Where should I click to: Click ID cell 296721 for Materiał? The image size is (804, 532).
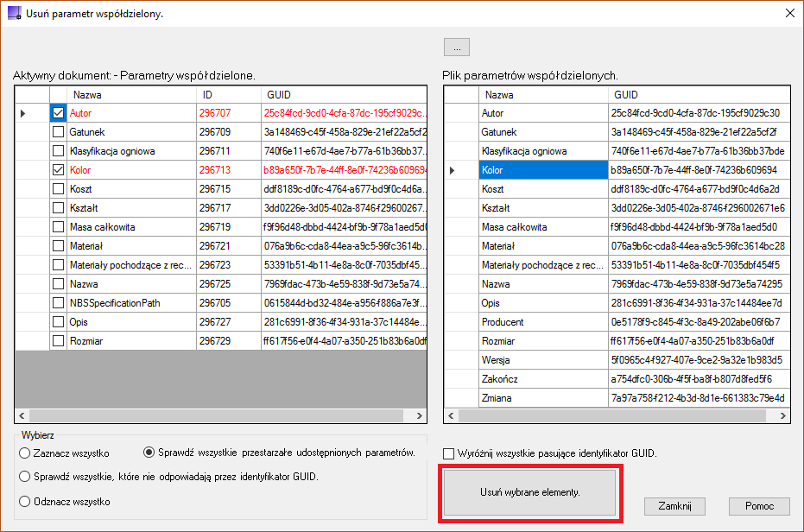click(229, 246)
